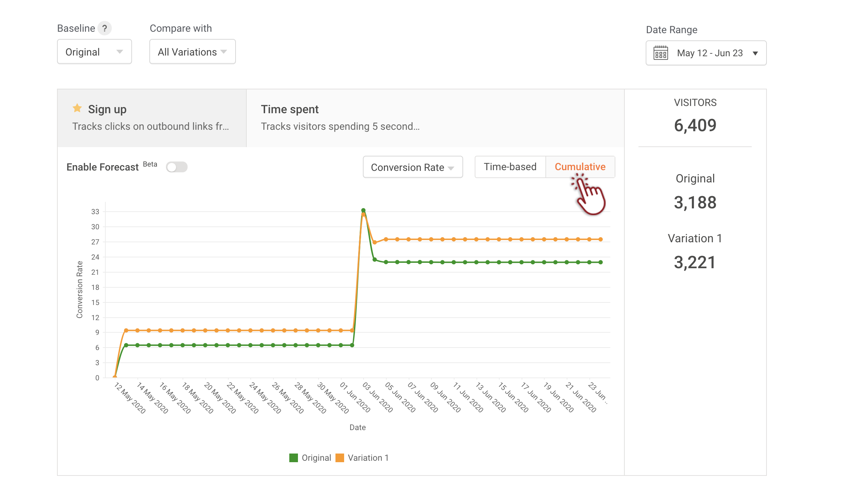This screenshot has height=504, width=852.
Task: Open the Original baseline dropdown
Action: tap(95, 52)
